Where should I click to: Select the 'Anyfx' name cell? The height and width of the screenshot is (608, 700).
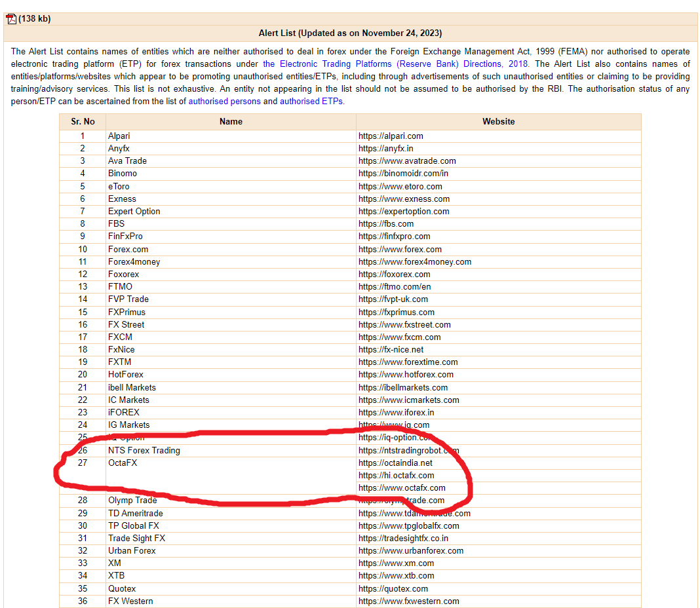231,149
